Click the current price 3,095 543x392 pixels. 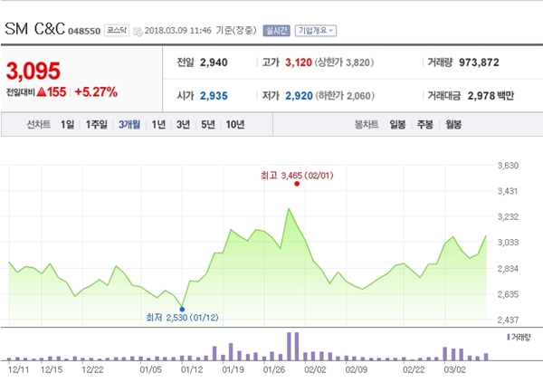[x=33, y=71]
